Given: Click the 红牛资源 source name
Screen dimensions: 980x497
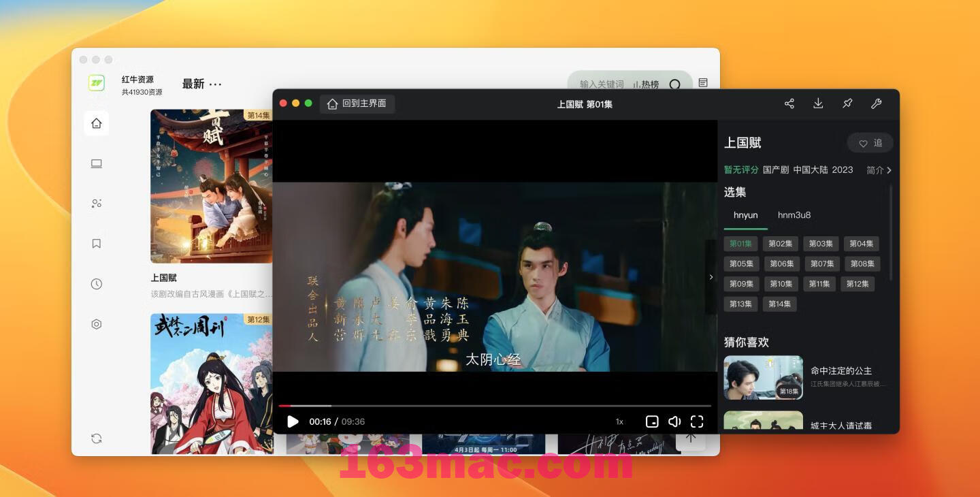Looking at the screenshot, I should tap(138, 80).
